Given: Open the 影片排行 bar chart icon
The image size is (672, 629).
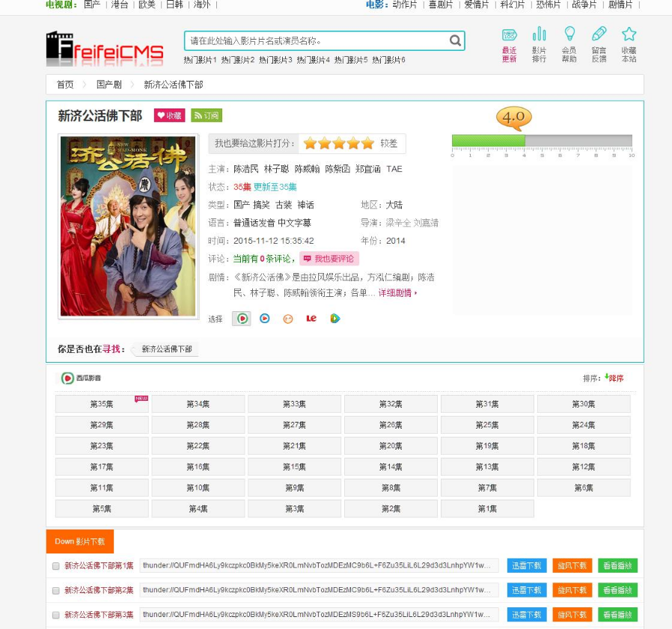Looking at the screenshot, I should tap(539, 45).
